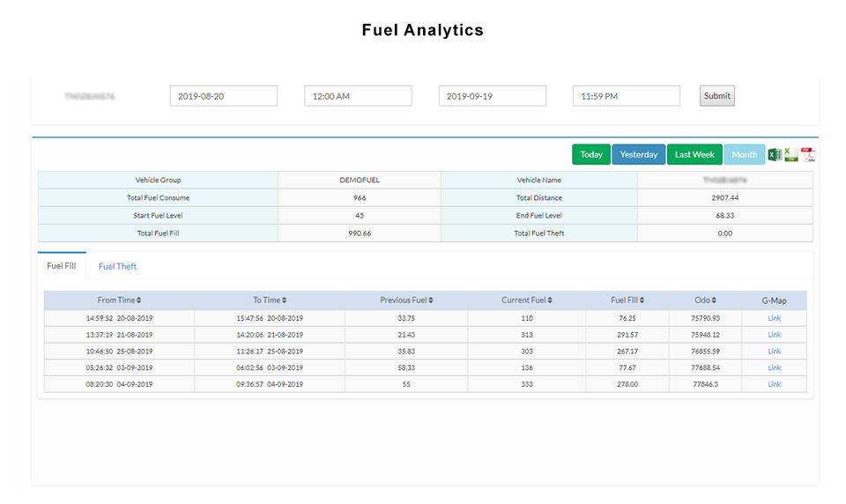Download report as PDF icon
The image size is (846, 504).
click(808, 155)
